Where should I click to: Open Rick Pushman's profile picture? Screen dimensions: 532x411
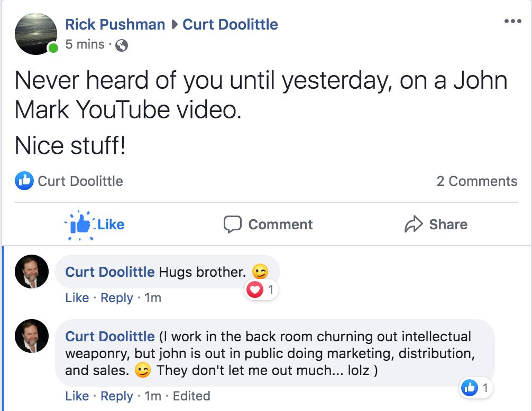36,34
